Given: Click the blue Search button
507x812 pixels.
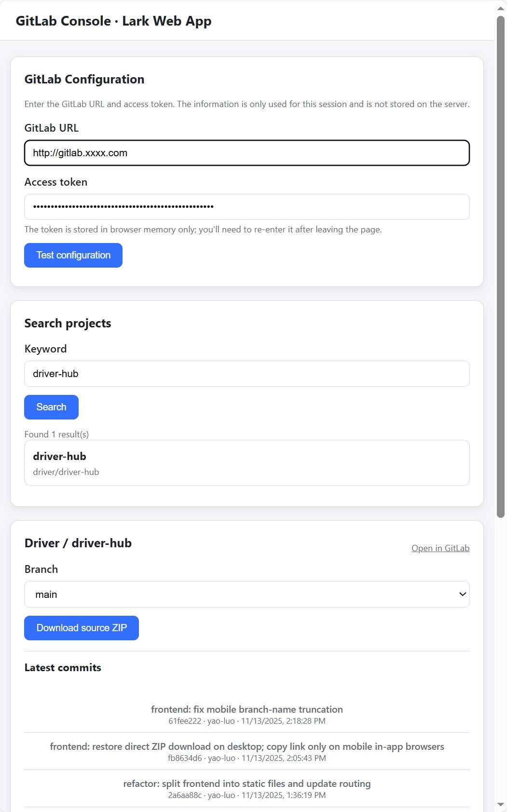Looking at the screenshot, I should coord(51,407).
